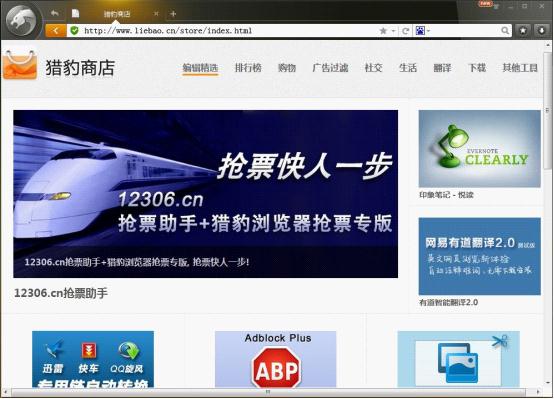The width and height of the screenshot is (554, 399).
Task: Close the 猎豹商店 tab
Action: pyautogui.click(x=156, y=14)
